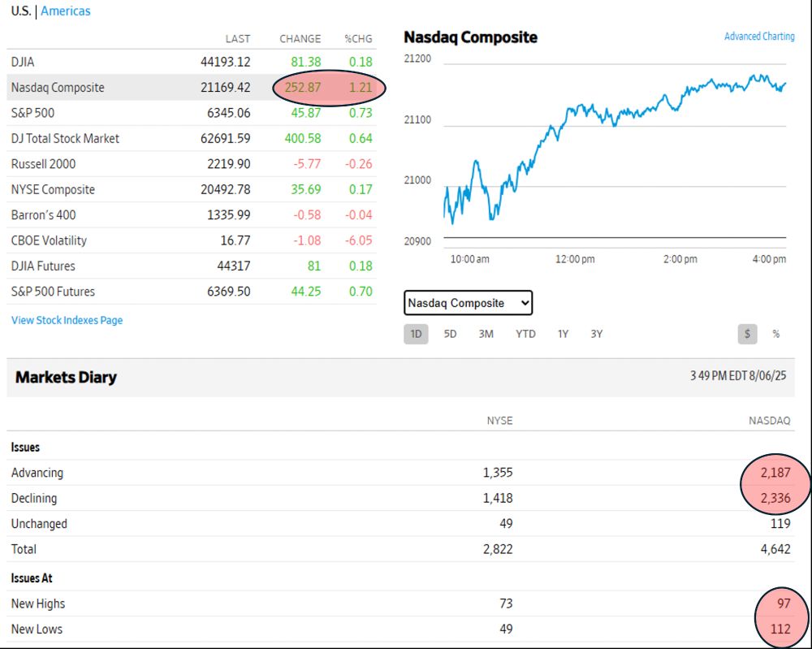Select the last value 62691.59
812x649 pixels.
(x=225, y=138)
